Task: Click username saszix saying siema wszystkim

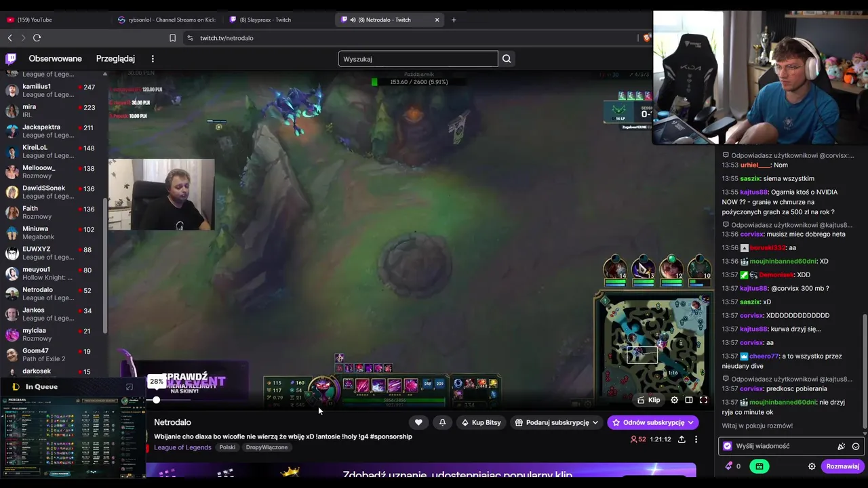Action: (750, 179)
